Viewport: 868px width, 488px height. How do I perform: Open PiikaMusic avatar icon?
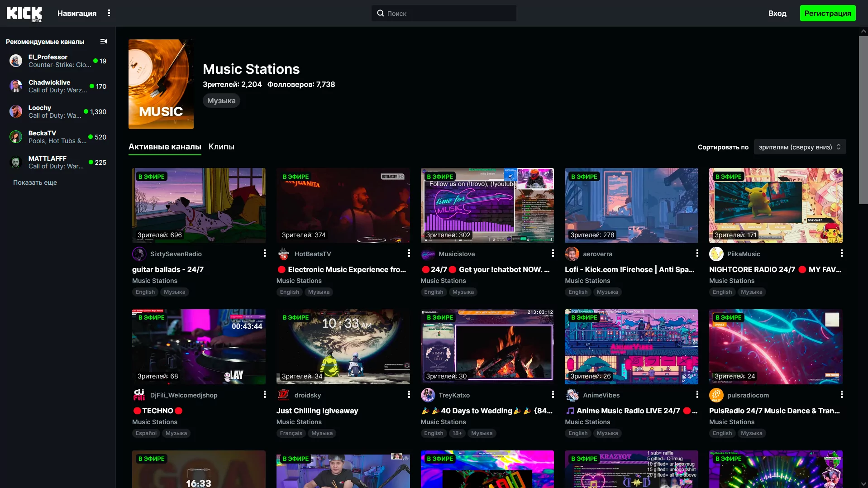pos(716,254)
